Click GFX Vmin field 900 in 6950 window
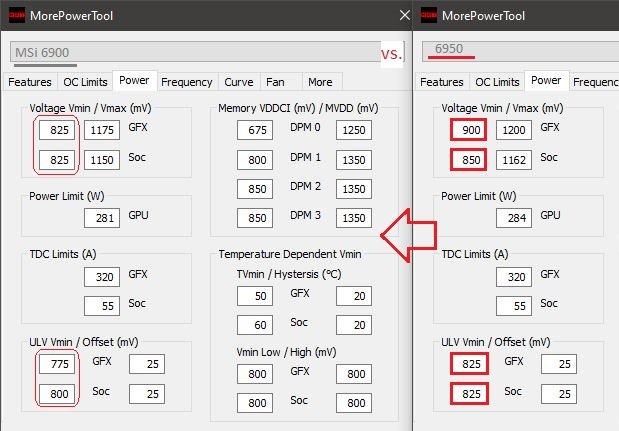The width and height of the screenshot is (619, 431). 468,130
